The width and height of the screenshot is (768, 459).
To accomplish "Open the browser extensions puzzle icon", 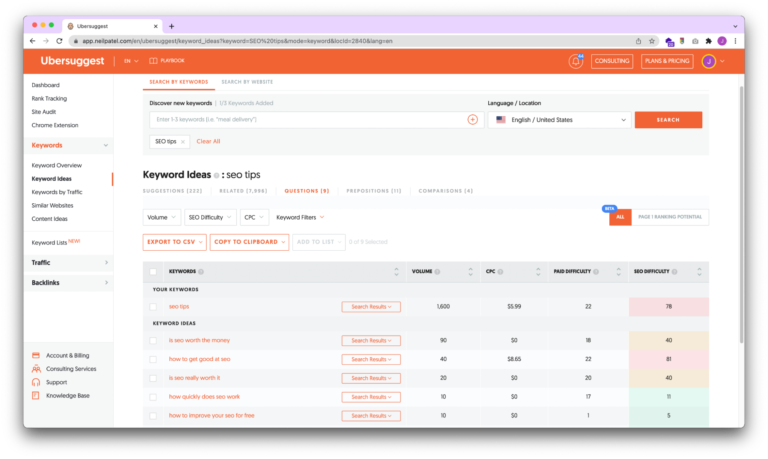I will (708, 41).
